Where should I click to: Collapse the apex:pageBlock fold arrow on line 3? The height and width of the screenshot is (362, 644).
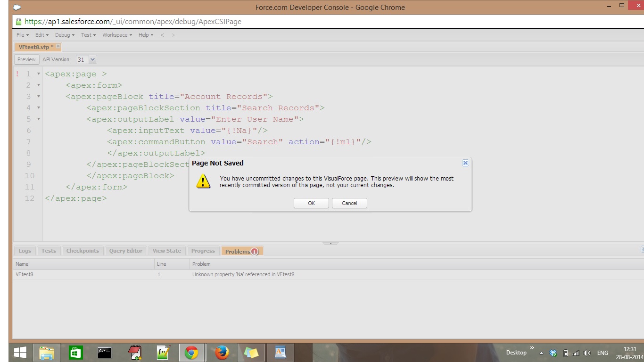(39, 97)
